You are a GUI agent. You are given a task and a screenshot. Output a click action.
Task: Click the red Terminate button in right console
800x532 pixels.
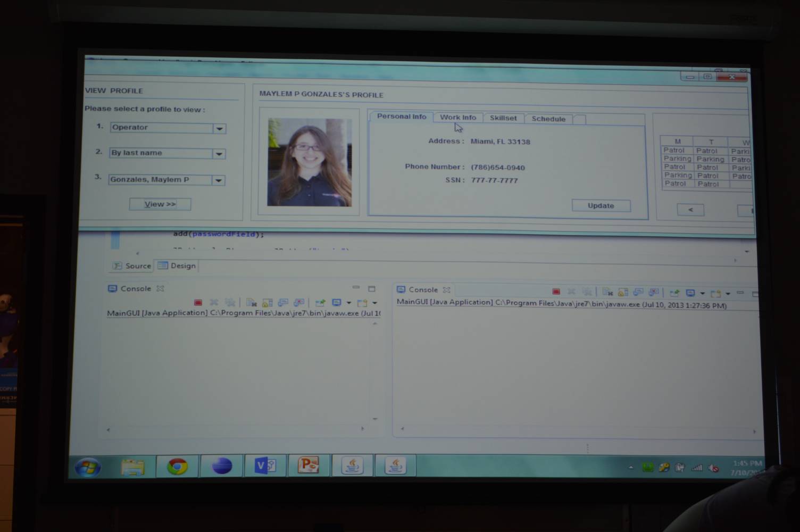(556, 292)
